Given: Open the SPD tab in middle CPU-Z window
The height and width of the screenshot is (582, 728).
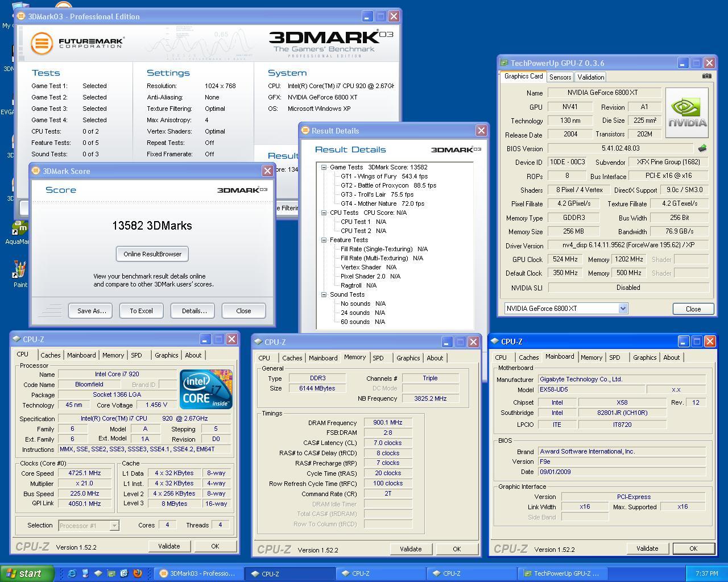Looking at the screenshot, I should coord(378,358).
